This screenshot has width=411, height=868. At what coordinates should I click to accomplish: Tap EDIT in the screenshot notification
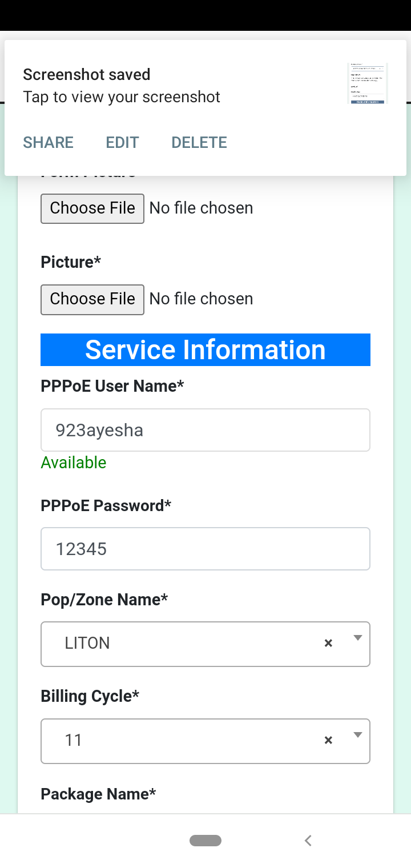(122, 142)
